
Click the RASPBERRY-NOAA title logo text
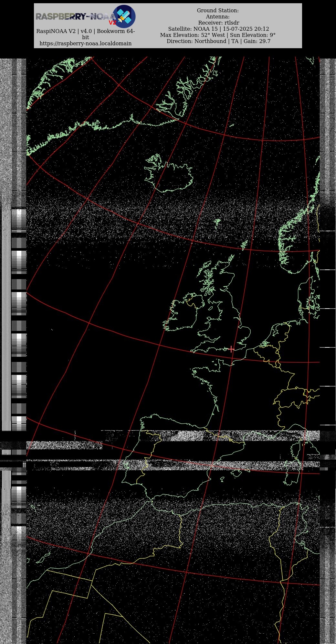(x=75, y=16)
